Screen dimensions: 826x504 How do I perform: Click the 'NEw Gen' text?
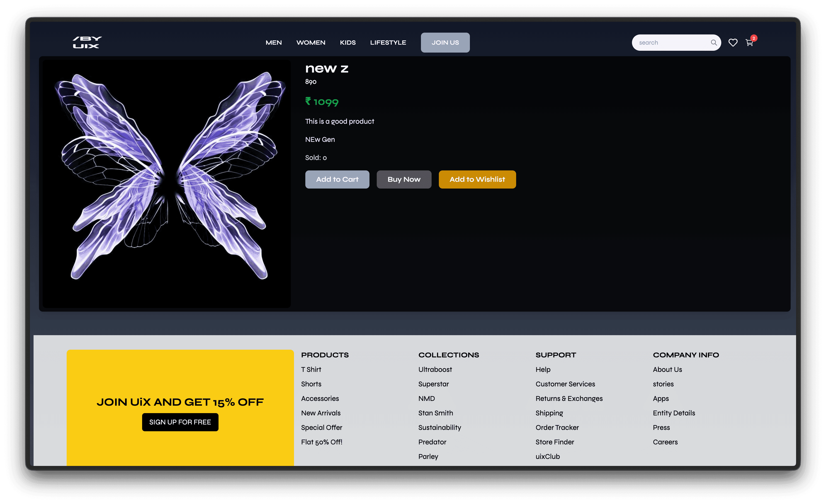point(320,139)
